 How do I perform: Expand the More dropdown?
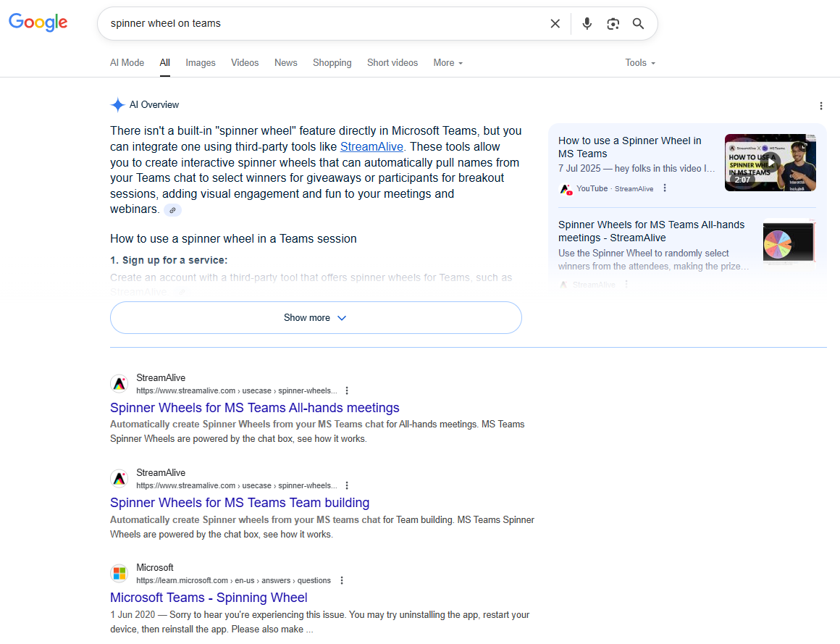(448, 63)
